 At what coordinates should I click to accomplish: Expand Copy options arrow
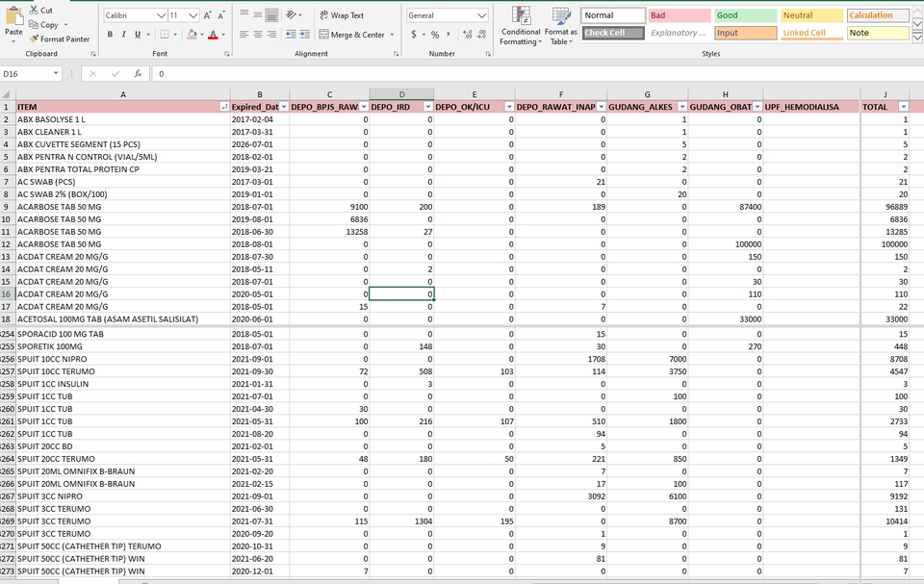pyautogui.click(x=65, y=25)
